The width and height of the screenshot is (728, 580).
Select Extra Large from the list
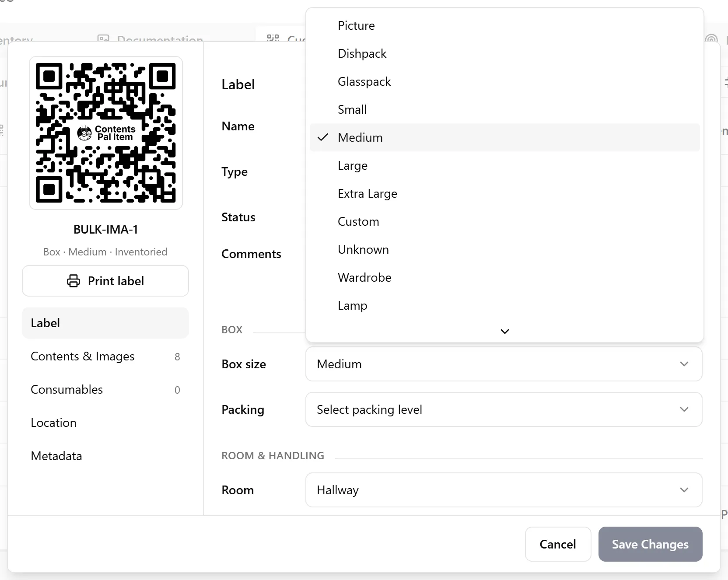click(504, 193)
